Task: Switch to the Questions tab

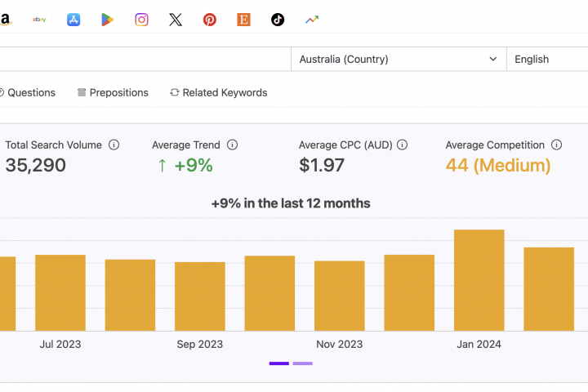Action: 29,92
